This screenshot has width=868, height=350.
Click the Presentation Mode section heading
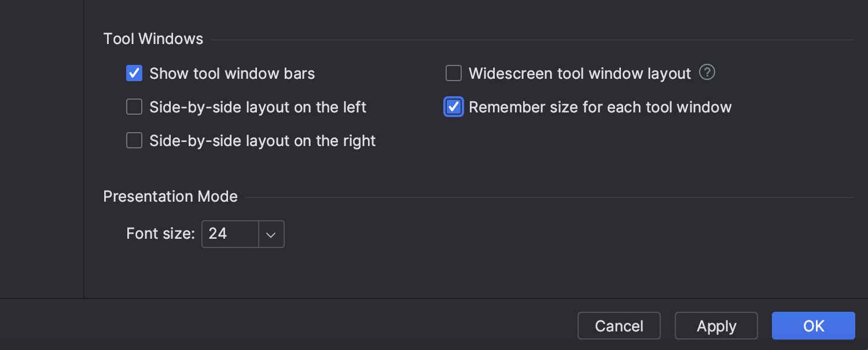170,196
